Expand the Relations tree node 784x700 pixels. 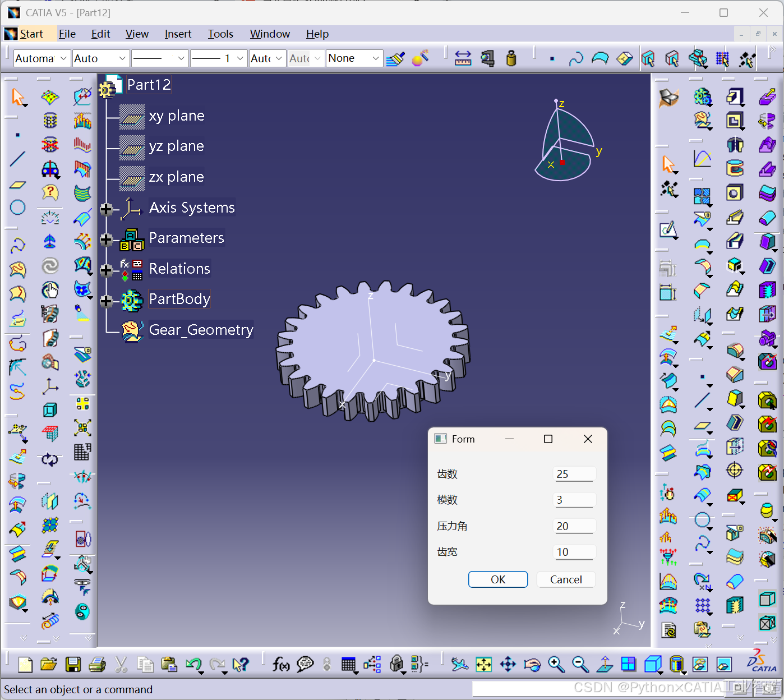[106, 270]
